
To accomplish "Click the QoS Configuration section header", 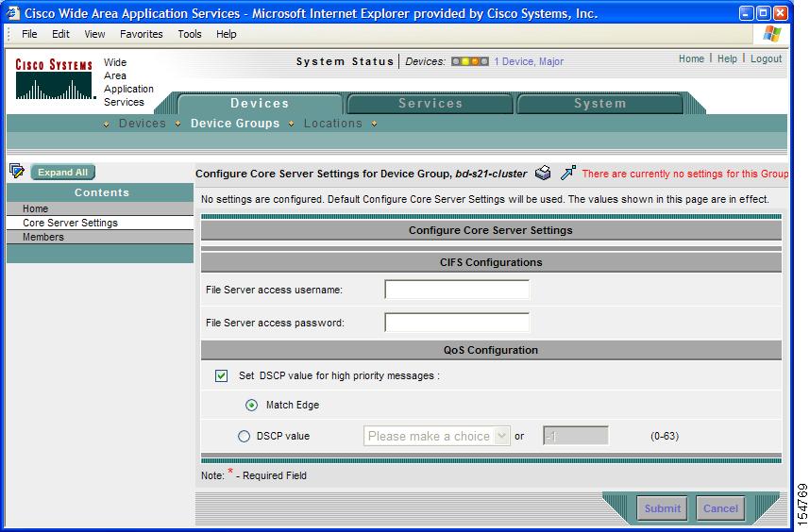I will coord(491,350).
